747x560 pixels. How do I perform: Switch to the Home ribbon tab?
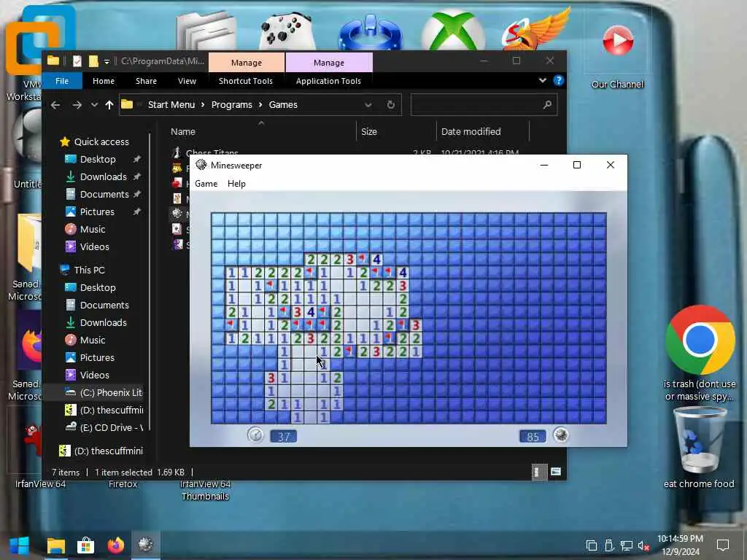point(104,81)
